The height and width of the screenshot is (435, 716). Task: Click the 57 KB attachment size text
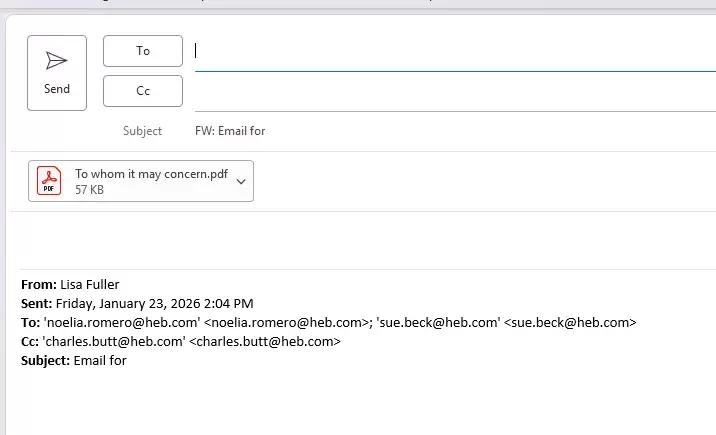pyautogui.click(x=90, y=189)
